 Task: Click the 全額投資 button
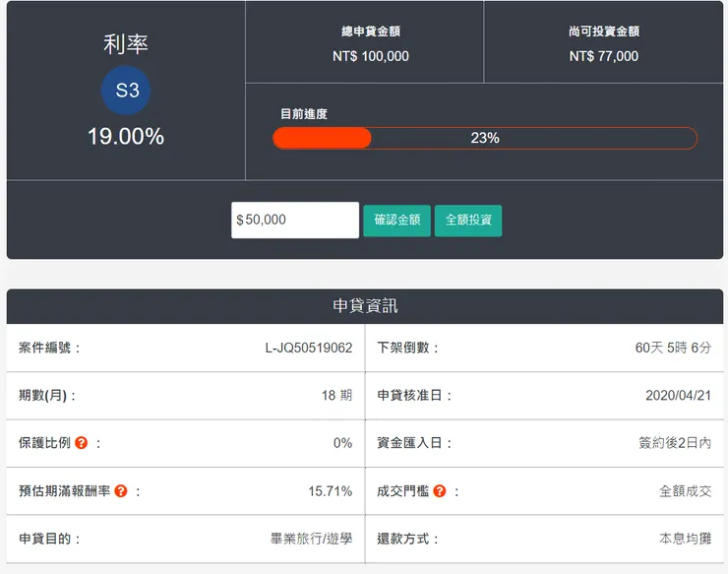(x=468, y=220)
